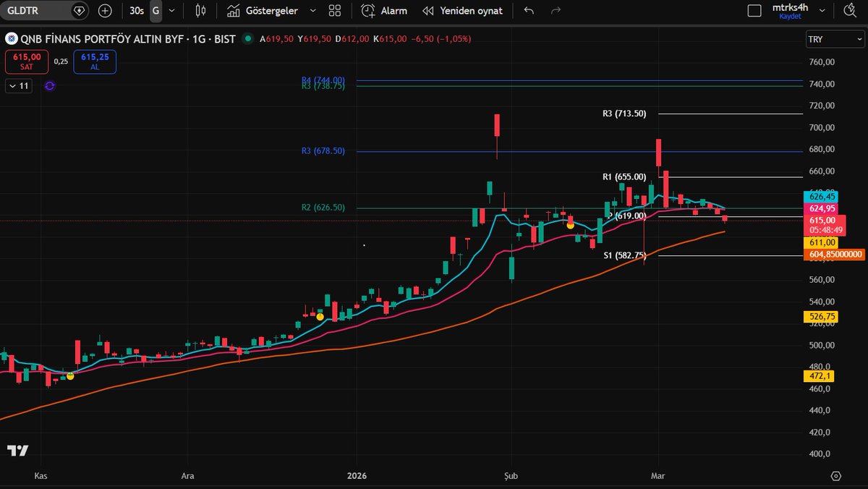Click the Kas label on time axis
Viewport: 868px width, 489px height.
click(x=41, y=476)
